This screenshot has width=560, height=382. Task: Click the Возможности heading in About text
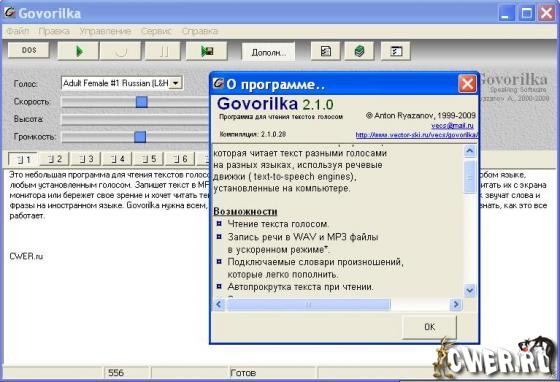(x=245, y=211)
